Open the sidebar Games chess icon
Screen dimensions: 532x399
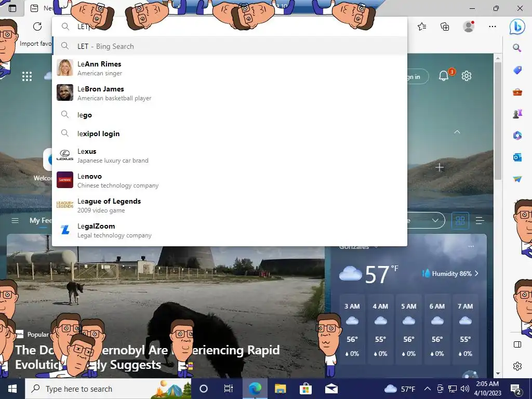pos(517,114)
